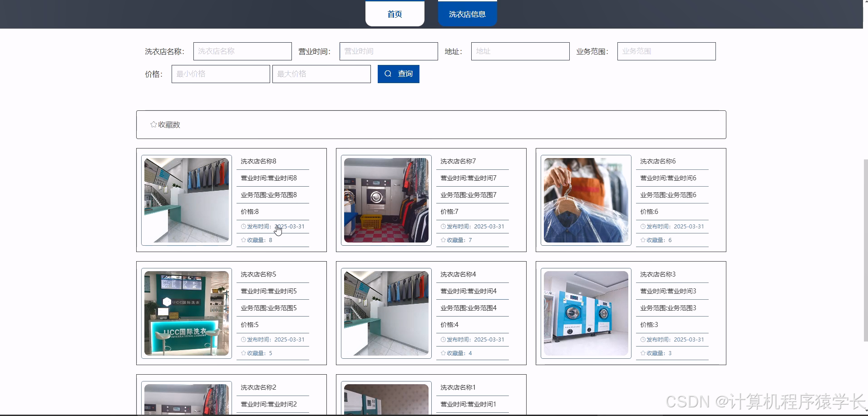This screenshot has width=868, height=416.
Task: Click the title 洗衣店名称3
Action: coord(658,274)
